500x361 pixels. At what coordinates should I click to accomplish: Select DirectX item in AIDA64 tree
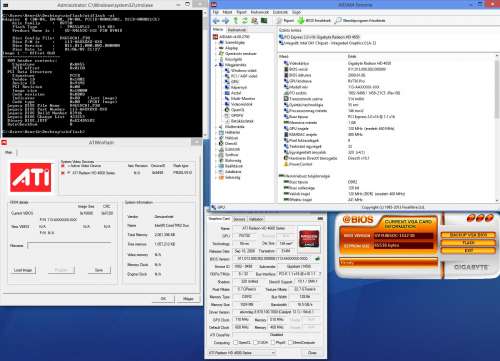pyautogui.click(x=228, y=143)
